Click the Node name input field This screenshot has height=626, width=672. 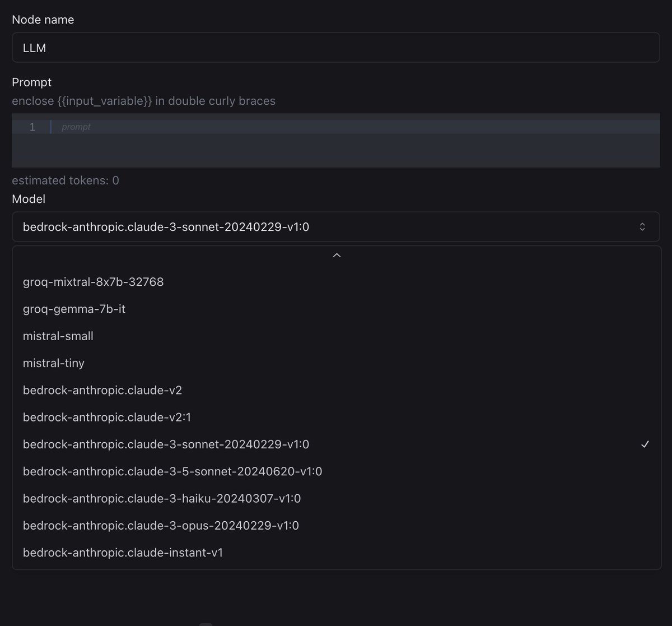[335, 48]
